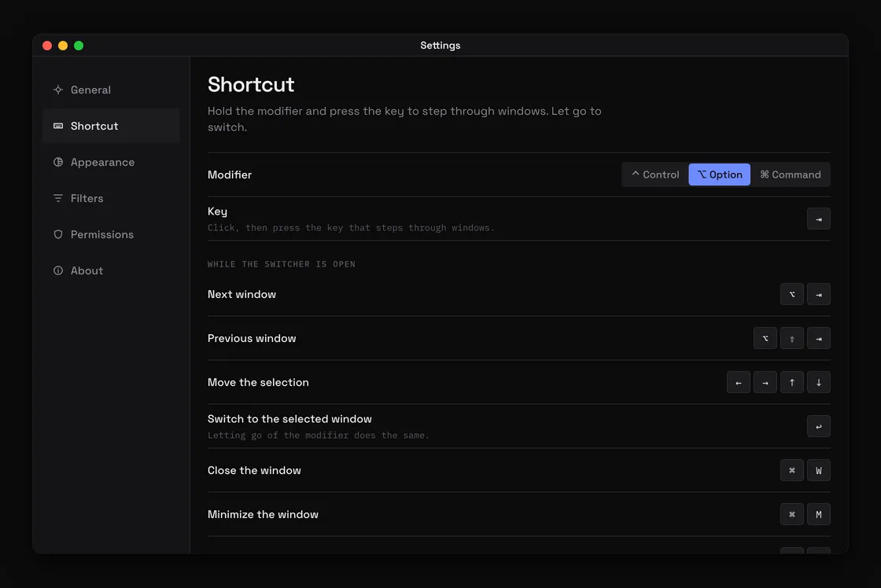Click the down arrow keycap
881x588 pixels.
coord(819,383)
